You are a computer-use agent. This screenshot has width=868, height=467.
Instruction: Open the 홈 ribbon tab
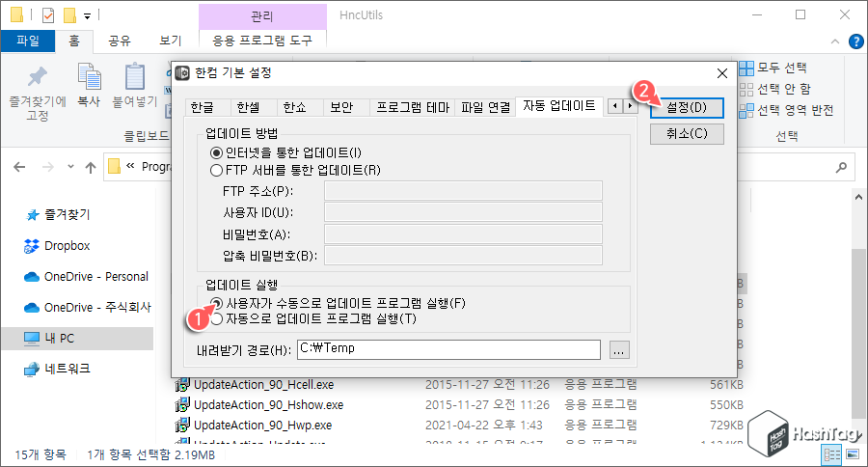coord(73,41)
